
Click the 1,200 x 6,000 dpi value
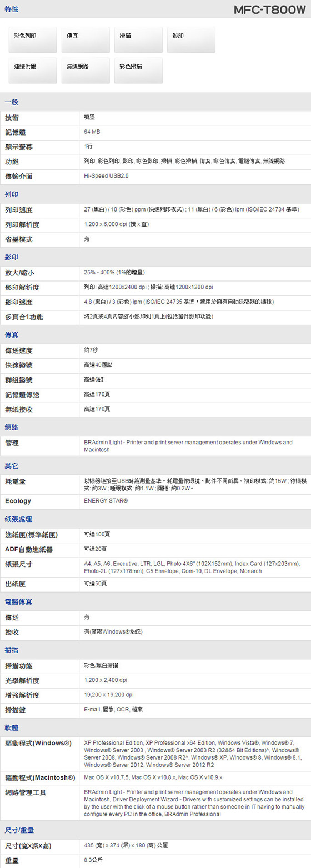pos(116,224)
